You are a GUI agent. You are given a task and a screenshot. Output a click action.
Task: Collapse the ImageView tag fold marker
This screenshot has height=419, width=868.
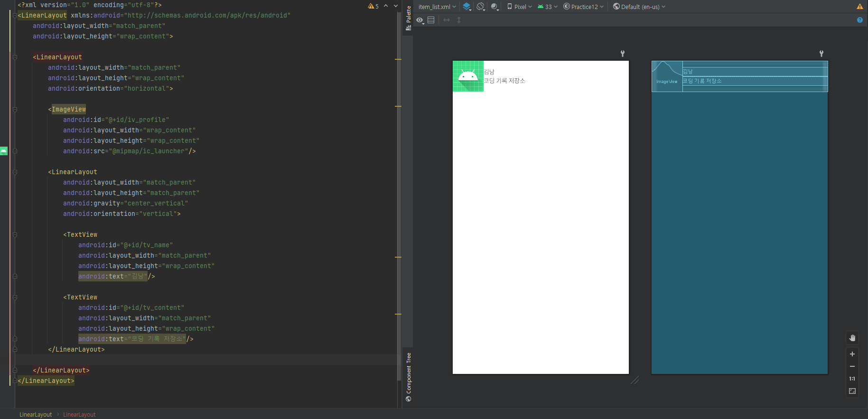click(15, 110)
